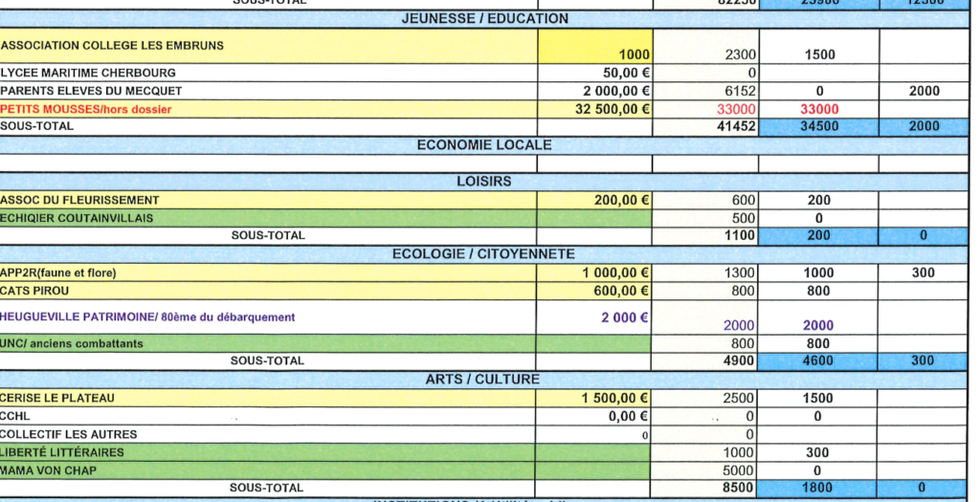Click the blue 1800 sous-total cell
The image size is (980, 502).
(x=817, y=488)
